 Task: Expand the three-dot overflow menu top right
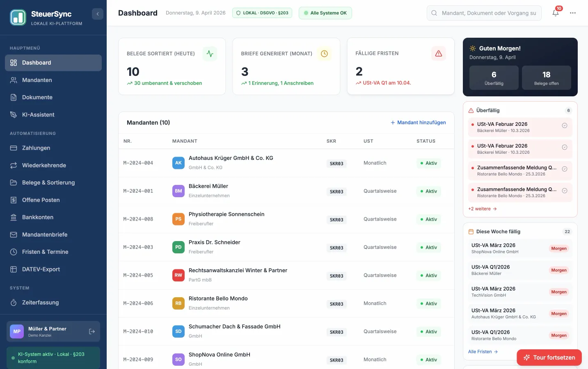tap(573, 13)
